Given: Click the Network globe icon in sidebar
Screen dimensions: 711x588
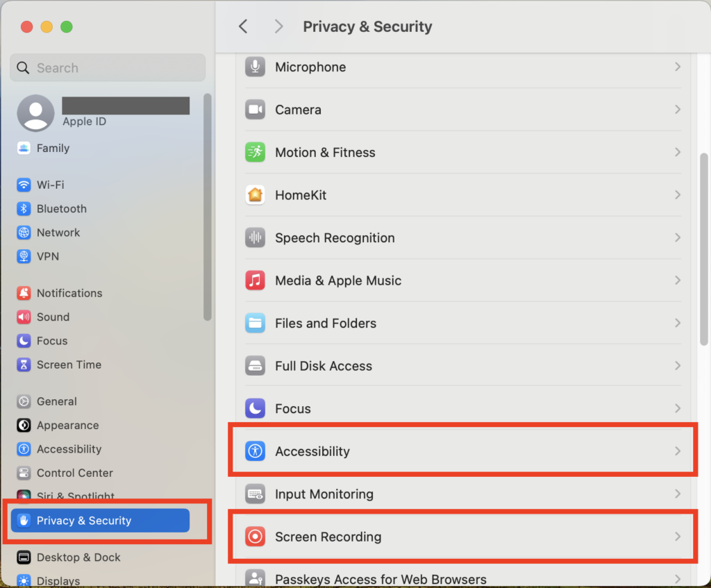Looking at the screenshot, I should (x=24, y=233).
